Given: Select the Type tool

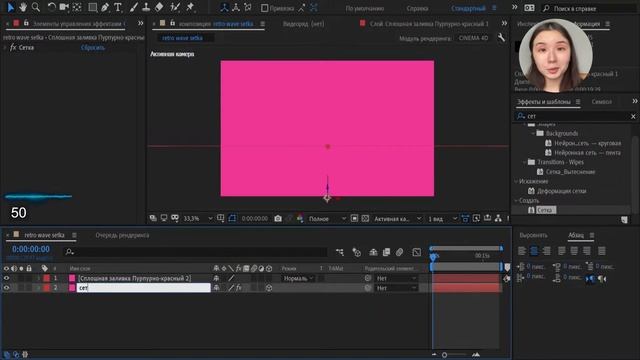Looking at the screenshot, I should 118,7.
